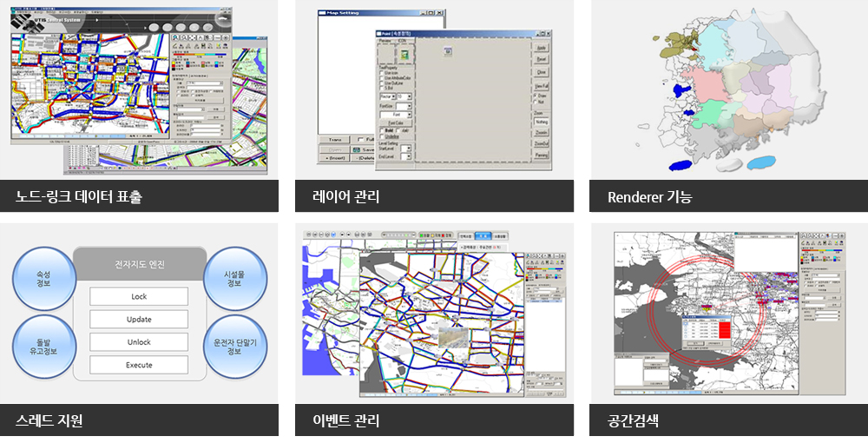Click the Unlock box in thread diagram
This screenshot has width=868, height=443.
pyautogui.click(x=139, y=341)
